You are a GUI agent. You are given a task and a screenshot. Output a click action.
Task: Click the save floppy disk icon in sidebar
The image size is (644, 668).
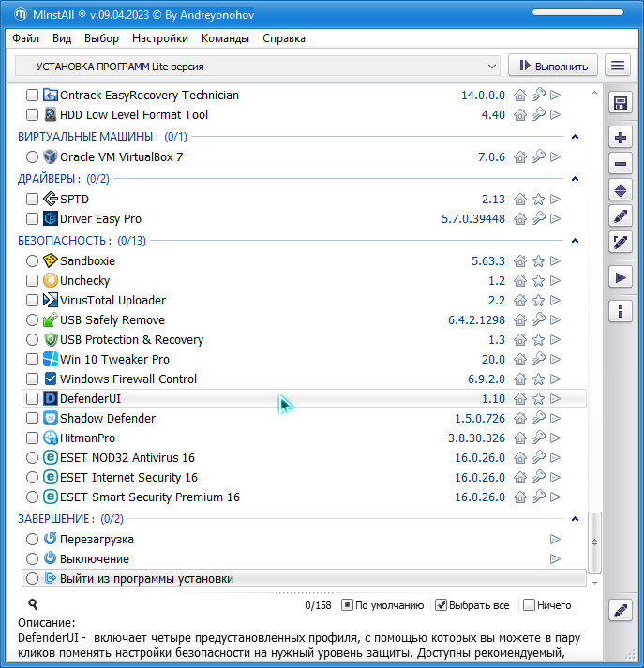click(620, 103)
